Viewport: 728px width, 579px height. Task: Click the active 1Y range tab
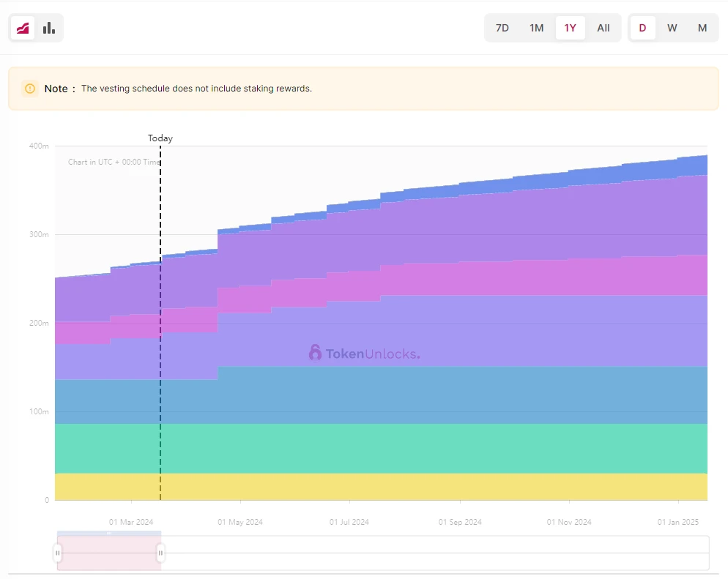coord(570,27)
